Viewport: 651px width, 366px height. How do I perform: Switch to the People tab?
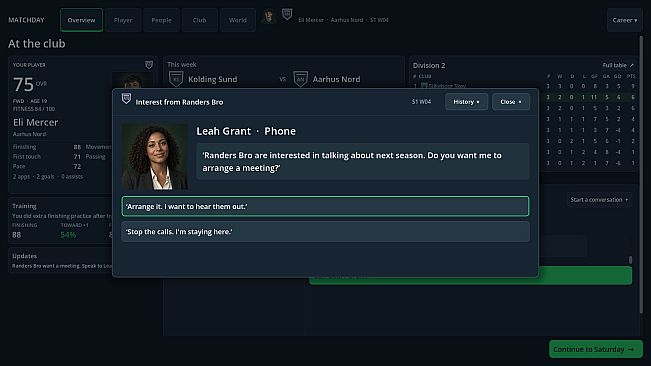point(161,20)
